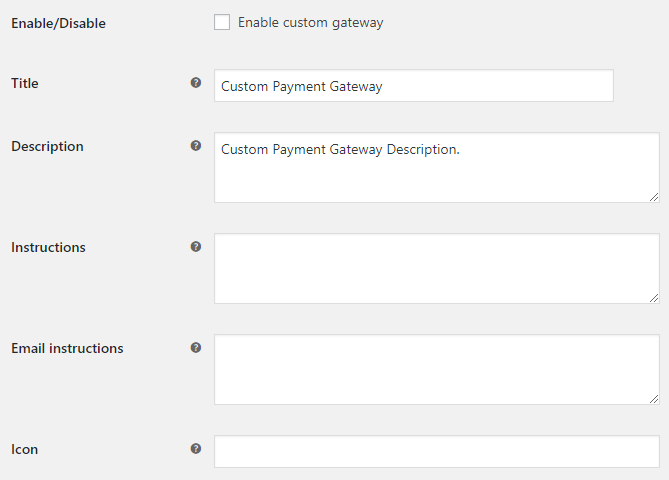Show help tooltip for the Title field

tap(196, 83)
